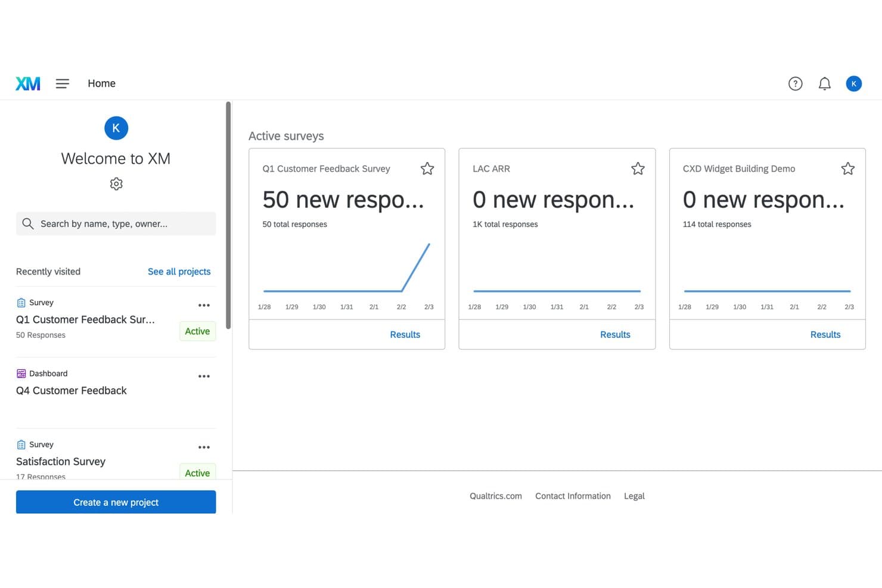
Task: Open Satisfaction Survey from recently visited
Action: 61,461
